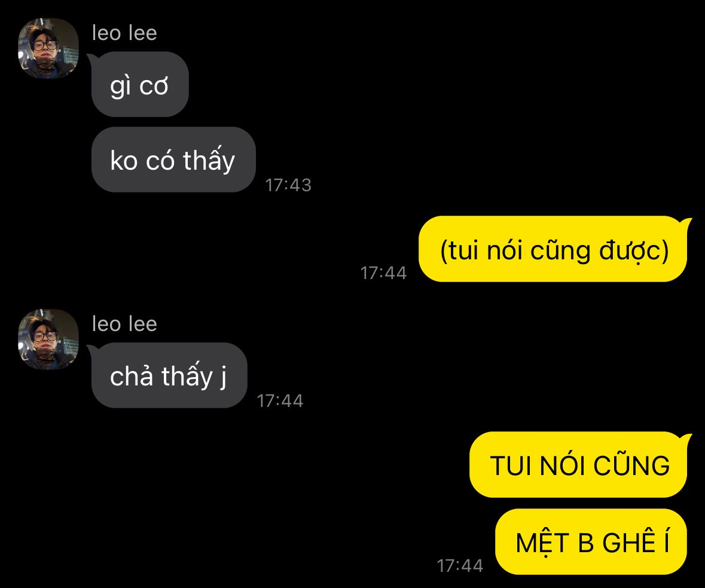The image size is (705, 588).
Task: Tap the yellow 'TUI NÓI CŨNG' bubble
Action: [x=578, y=464]
